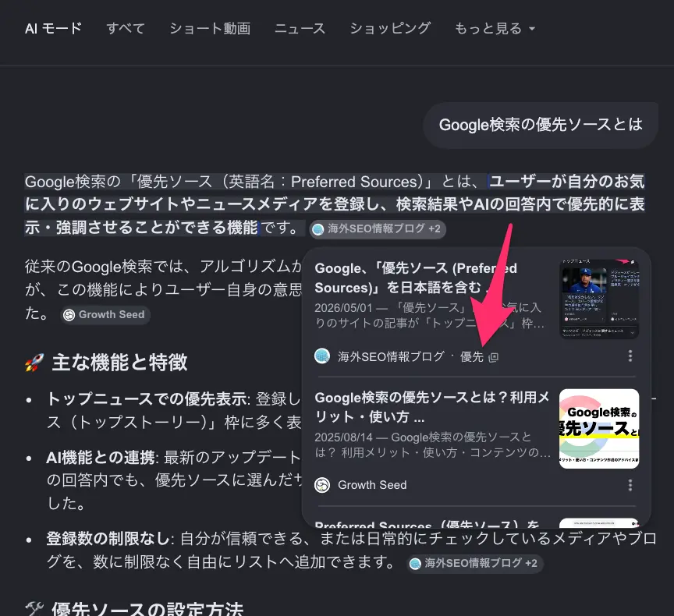Open the ニュース tab
This screenshot has height=616, width=674.
click(x=300, y=28)
